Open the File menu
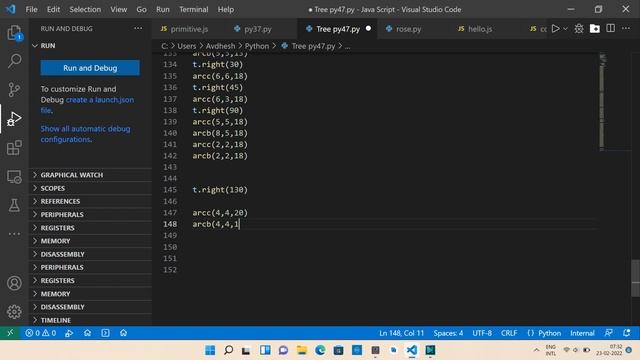 (31, 9)
